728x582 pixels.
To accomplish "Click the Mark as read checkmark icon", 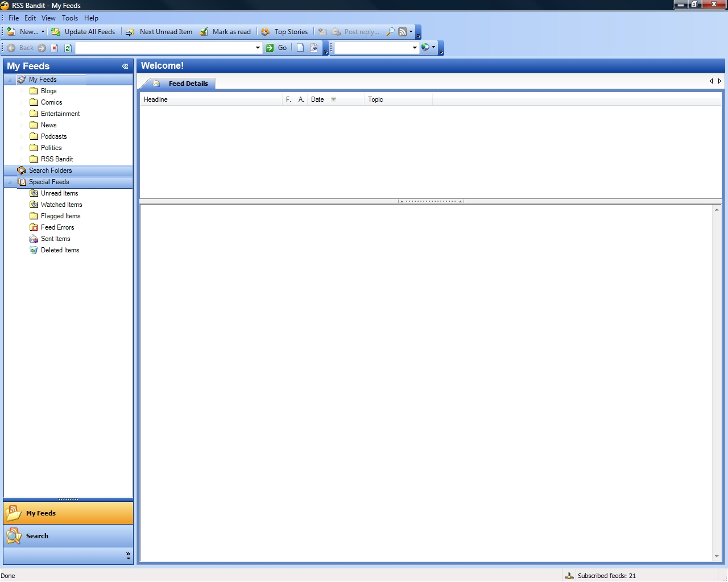I will click(x=204, y=32).
